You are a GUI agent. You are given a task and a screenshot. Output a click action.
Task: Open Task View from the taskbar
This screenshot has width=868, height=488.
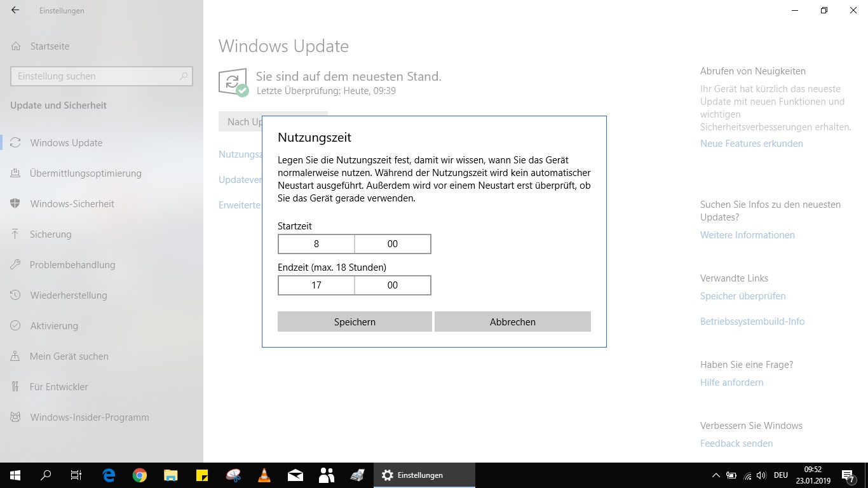click(x=76, y=475)
